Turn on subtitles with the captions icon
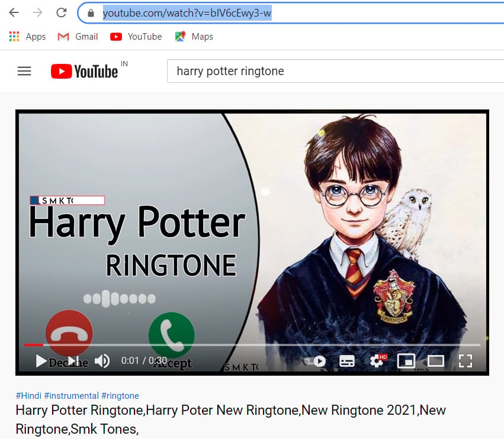Screen dimensions: 504x439 (347, 361)
